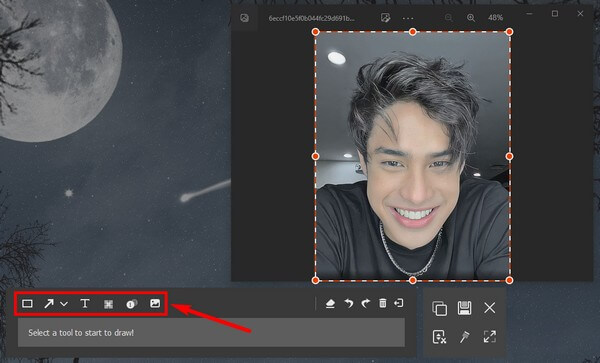Maximize the Photos window
This screenshot has height=363, width=600.
555,14
